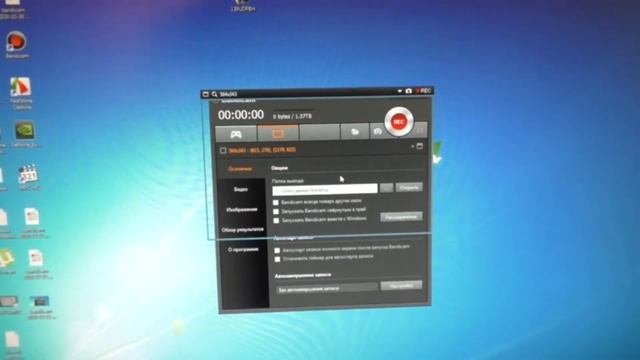Screen dimensions: 640x360
Task: Click the Настройки button for auto-complete recording
Action: 401,285
